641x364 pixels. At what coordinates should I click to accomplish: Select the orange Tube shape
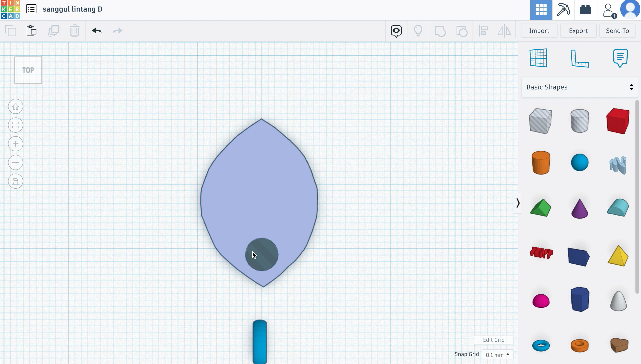coord(580,346)
